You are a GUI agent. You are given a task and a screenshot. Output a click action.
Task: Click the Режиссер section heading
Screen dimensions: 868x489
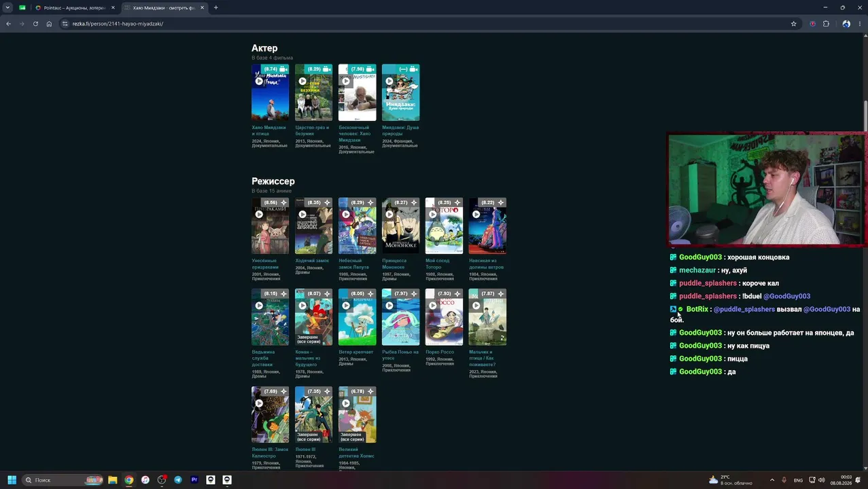tap(273, 181)
